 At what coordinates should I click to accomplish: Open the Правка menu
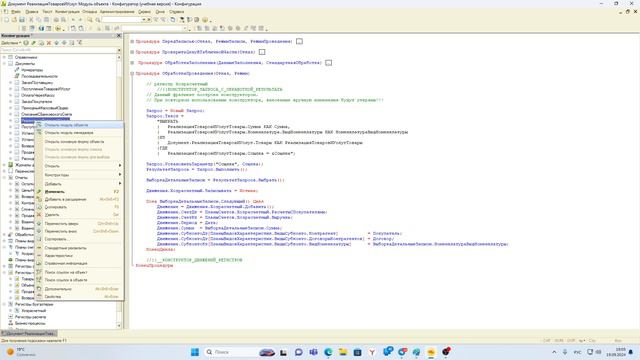click(31, 12)
